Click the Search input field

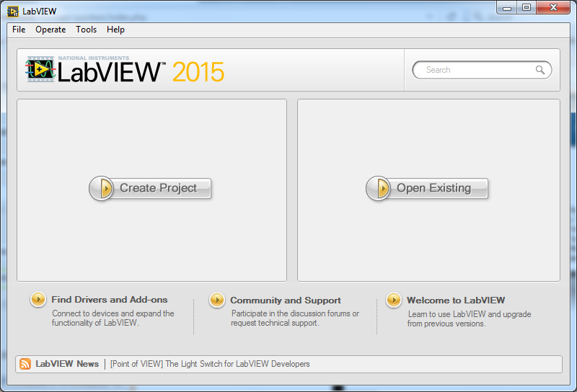[482, 70]
